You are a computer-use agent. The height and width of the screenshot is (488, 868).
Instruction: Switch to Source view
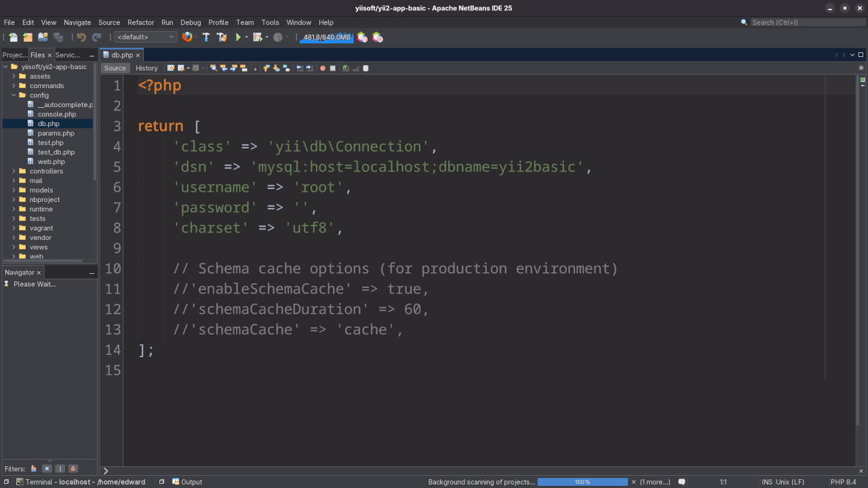(x=115, y=68)
